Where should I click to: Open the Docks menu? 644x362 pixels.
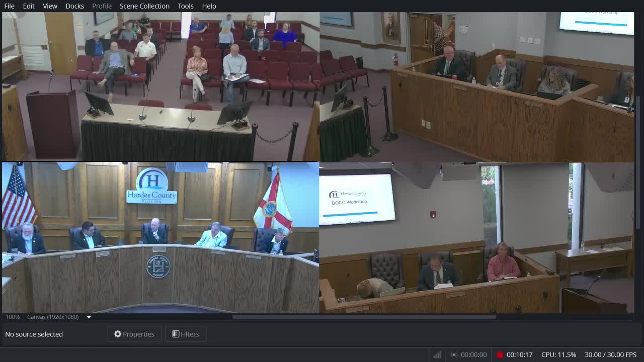pos(74,6)
